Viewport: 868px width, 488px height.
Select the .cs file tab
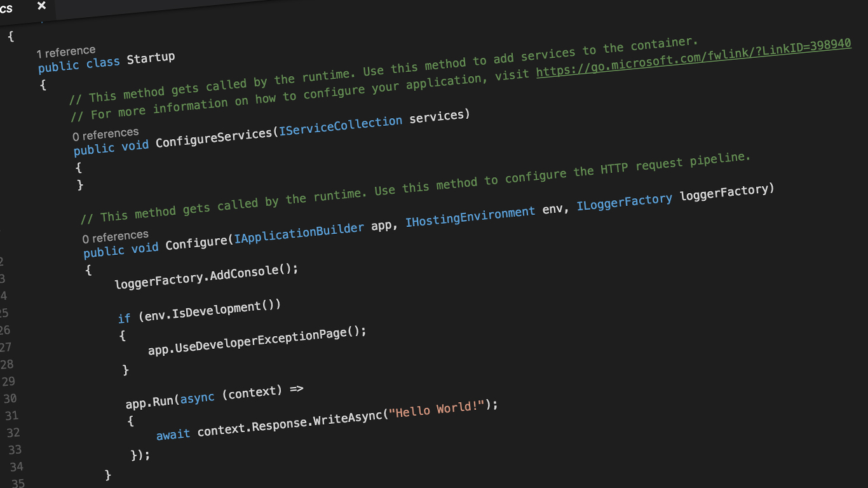pyautogui.click(x=8, y=8)
